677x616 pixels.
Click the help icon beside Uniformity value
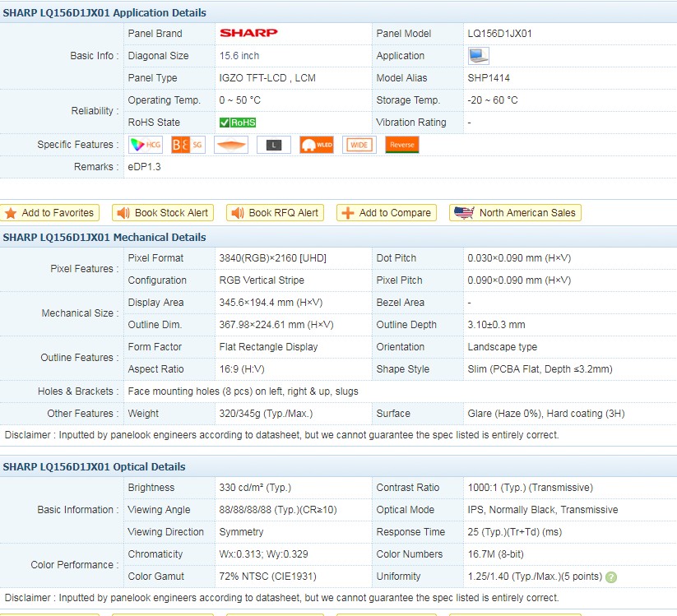click(x=611, y=577)
